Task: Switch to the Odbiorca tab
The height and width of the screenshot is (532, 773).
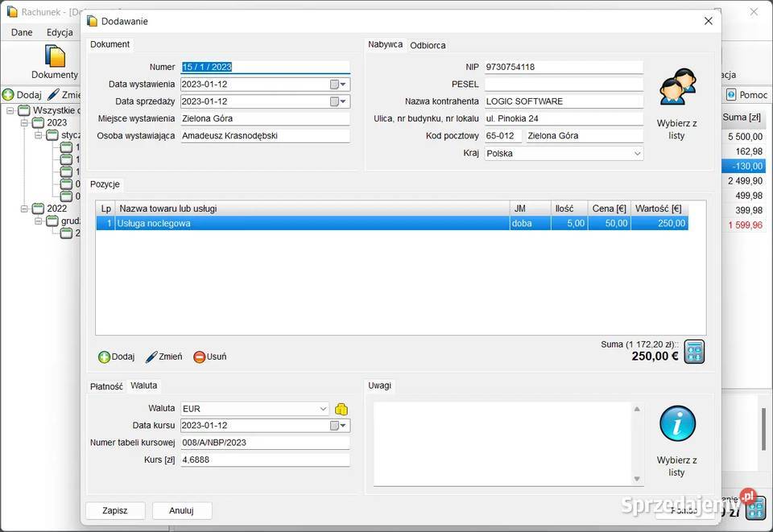Action: (428, 45)
